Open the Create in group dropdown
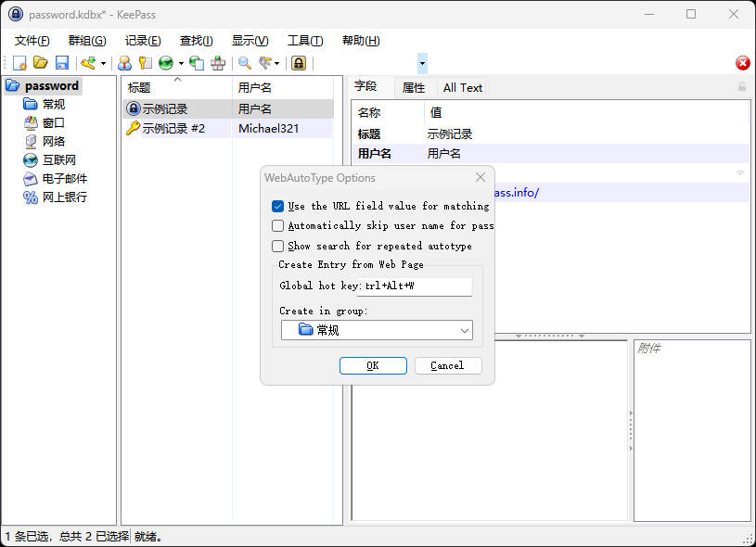Viewport: 756px width, 547px height. (x=377, y=330)
